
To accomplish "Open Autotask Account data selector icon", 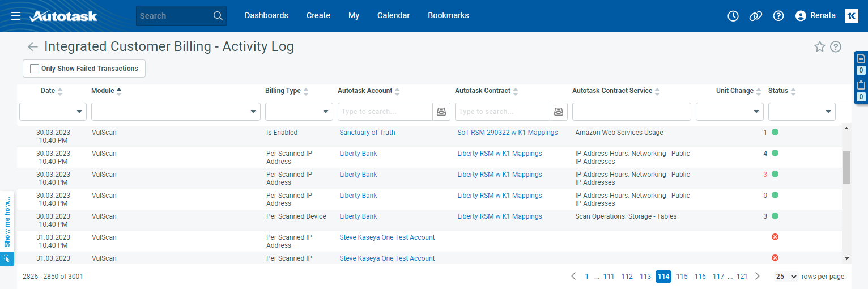I will [x=441, y=112].
